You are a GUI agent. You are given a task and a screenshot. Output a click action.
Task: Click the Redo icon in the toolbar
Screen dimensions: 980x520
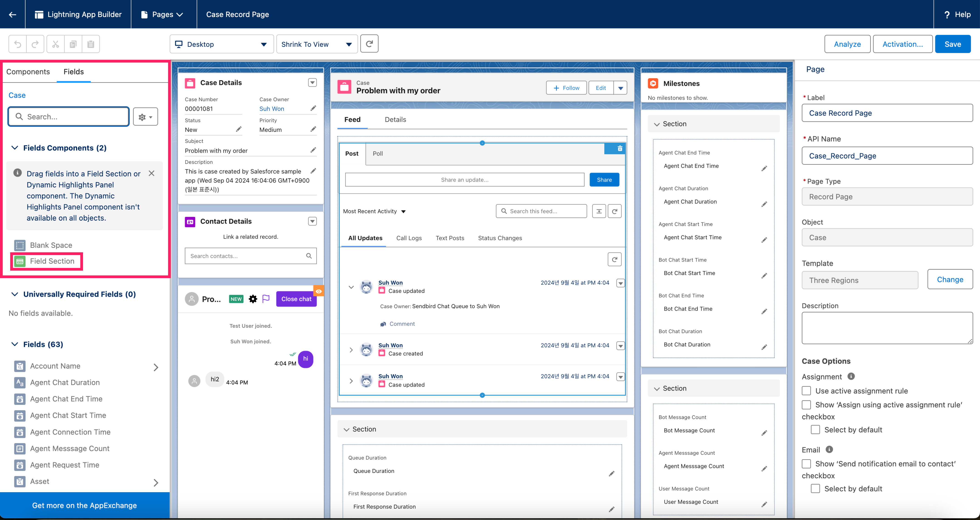coord(35,44)
